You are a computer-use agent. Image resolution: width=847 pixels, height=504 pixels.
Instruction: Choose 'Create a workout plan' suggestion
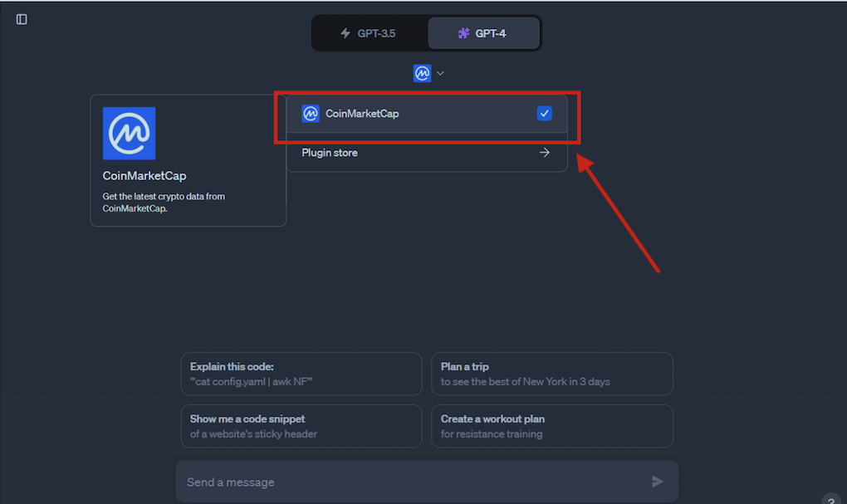(552, 426)
